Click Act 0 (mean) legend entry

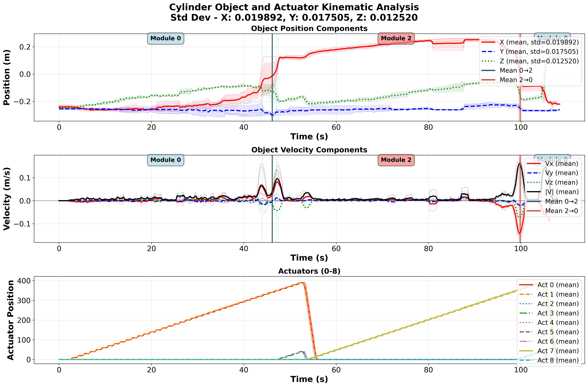(x=558, y=285)
